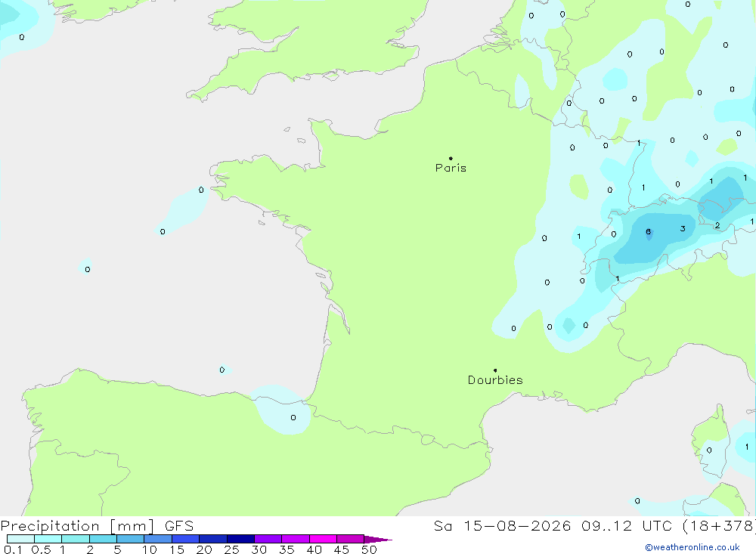Select the 15–20 mm legend color swatch
Image resolution: width=756 pixels, height=554 pixels.
point(186,539)
